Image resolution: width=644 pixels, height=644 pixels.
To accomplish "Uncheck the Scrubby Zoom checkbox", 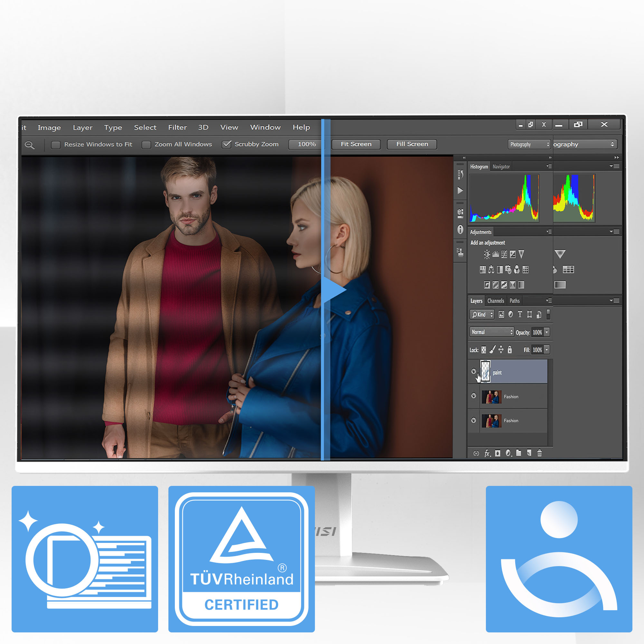I will tap(227, 144).
